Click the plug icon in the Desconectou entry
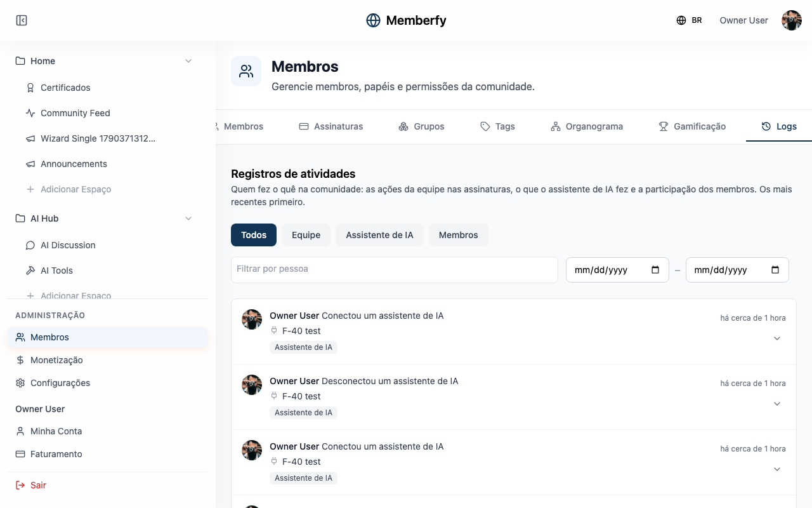The height and width of the screenshot is (508, 812). 274,396
